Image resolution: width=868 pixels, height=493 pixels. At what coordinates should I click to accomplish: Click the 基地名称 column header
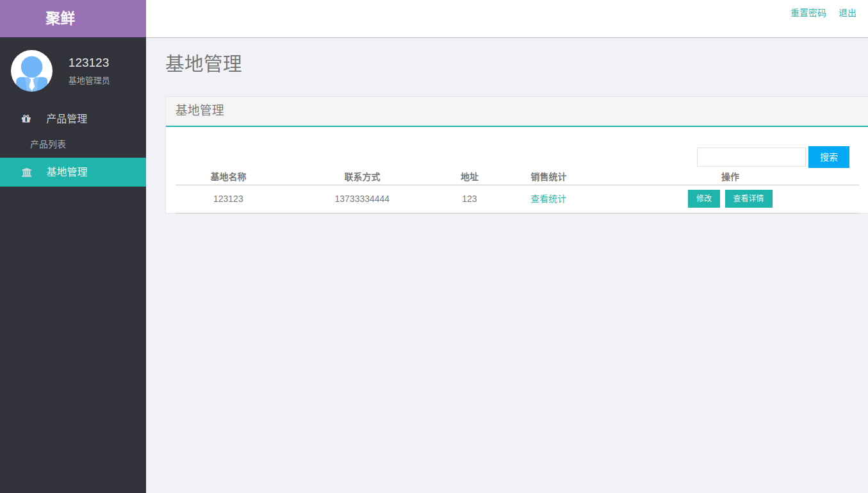click(228, 177)
